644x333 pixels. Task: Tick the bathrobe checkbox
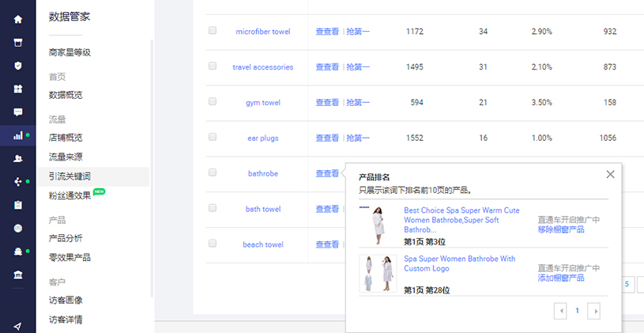coord(213,172)
